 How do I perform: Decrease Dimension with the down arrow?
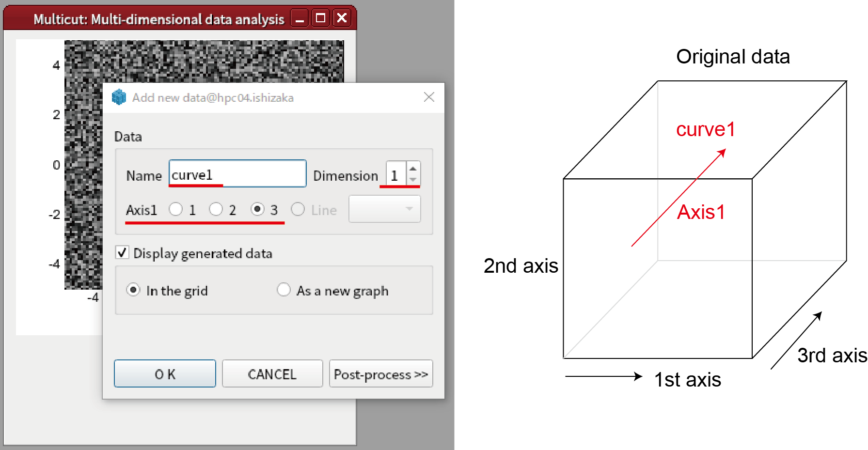[413, 180]
